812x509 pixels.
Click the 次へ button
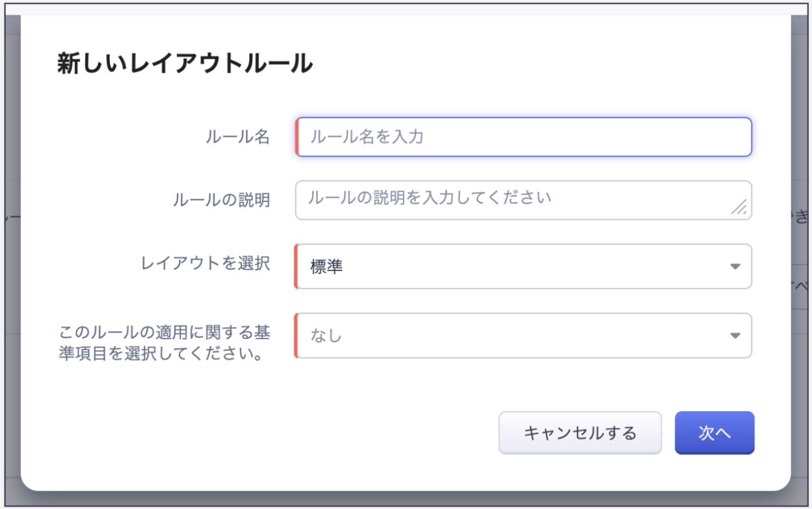point(714,433)
